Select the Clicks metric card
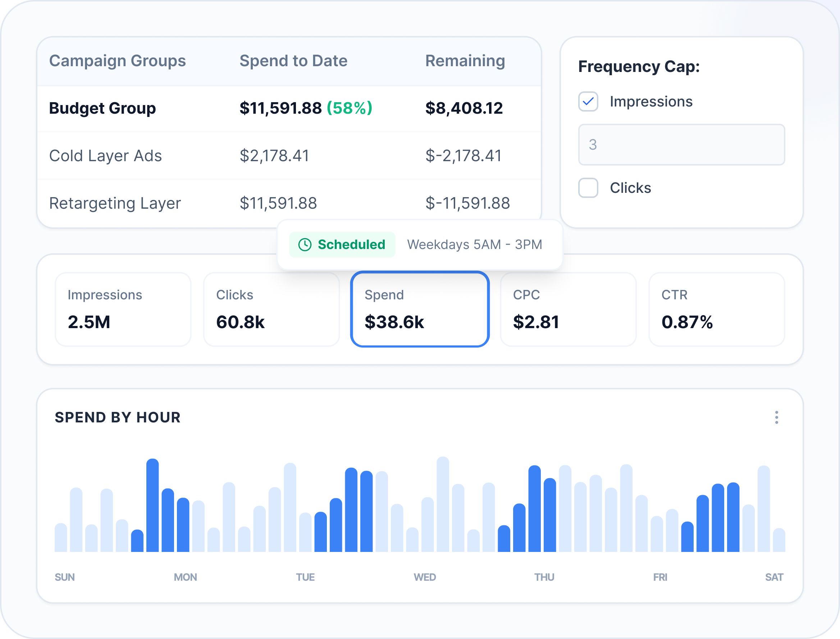This screenshot has width=840, height=639. [x=271, y=309]
